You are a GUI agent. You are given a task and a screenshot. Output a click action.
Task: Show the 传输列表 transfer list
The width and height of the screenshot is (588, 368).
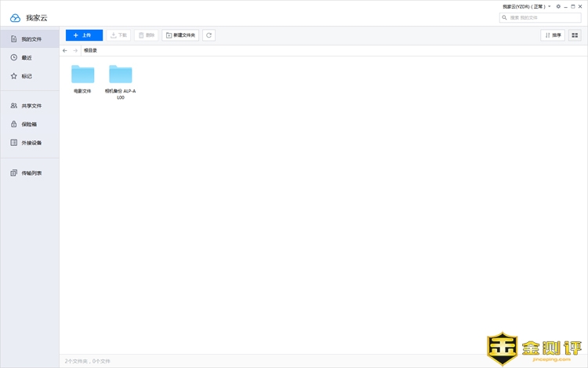[31, 173]
